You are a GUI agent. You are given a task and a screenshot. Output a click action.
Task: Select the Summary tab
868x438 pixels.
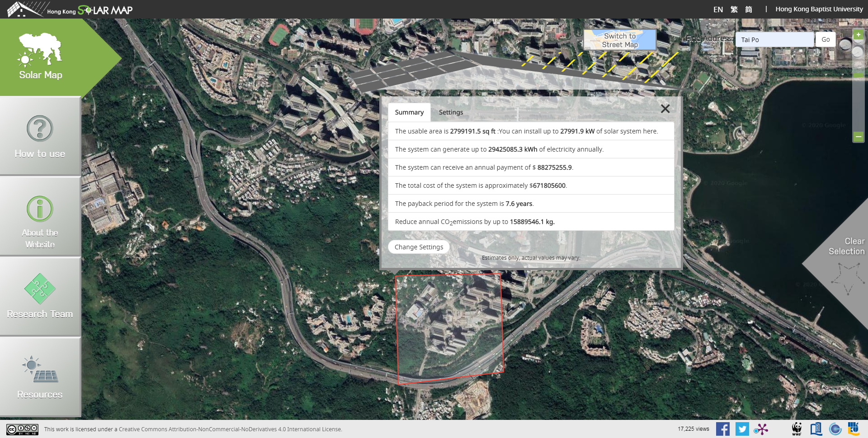pyautogui.click(x=409, y=112)
